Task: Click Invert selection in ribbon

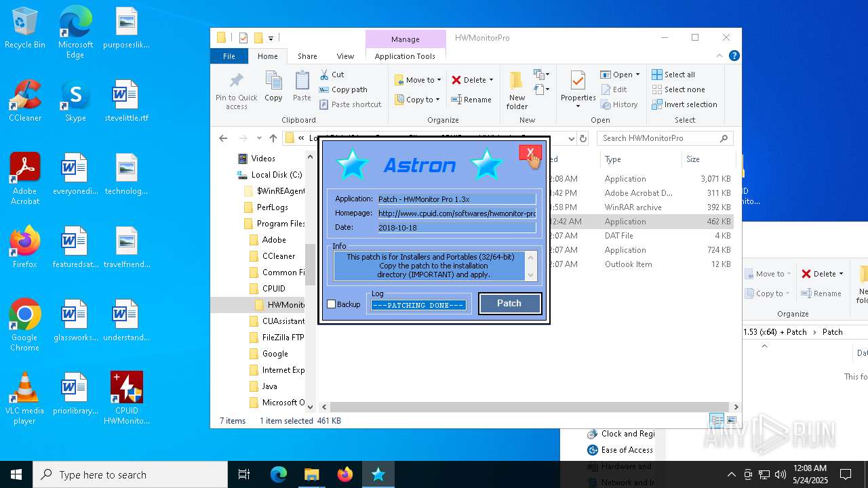Action: pyautogui.click(x=684, y=104)
